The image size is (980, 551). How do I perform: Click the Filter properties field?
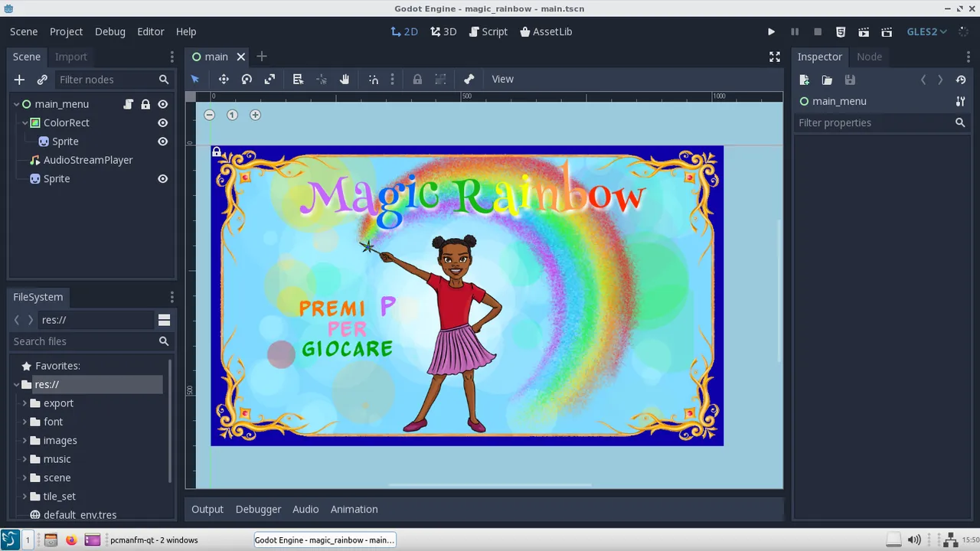[881, 122]
